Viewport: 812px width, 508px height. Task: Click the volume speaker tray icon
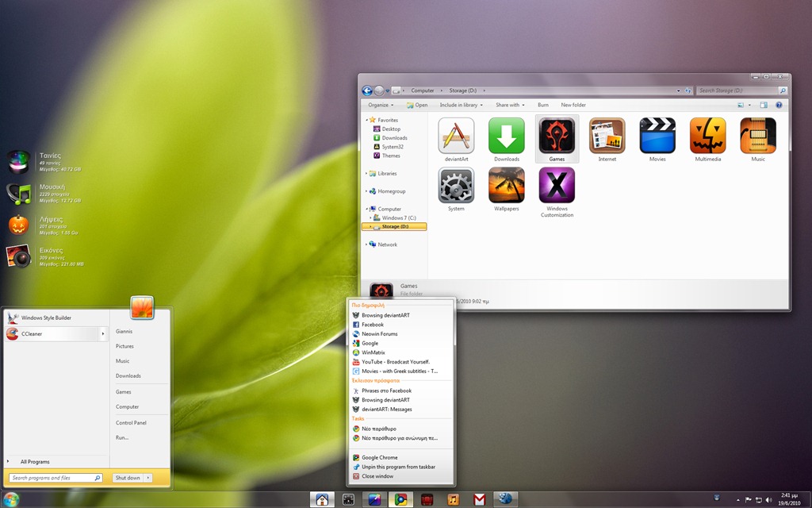[x=768, y=500]
